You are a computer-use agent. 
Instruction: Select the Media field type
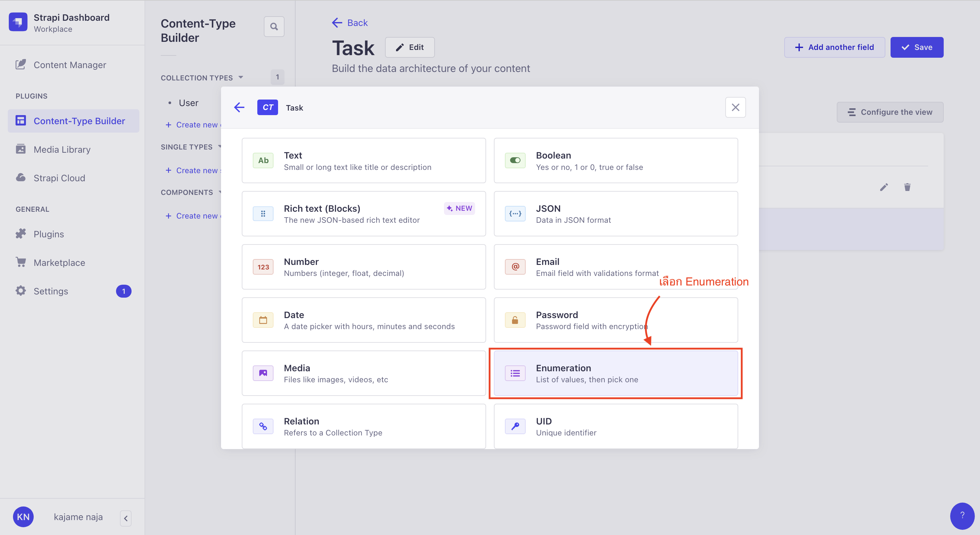point(364,373)
